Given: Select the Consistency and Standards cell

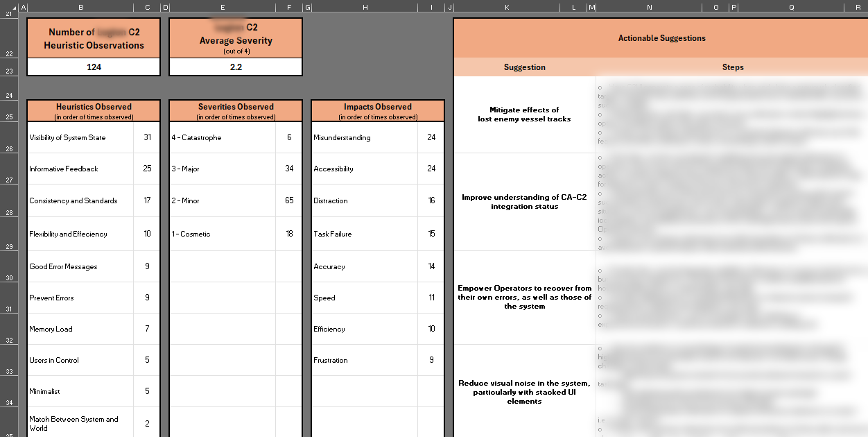Looking at the screenshot, I should (80, 200).
